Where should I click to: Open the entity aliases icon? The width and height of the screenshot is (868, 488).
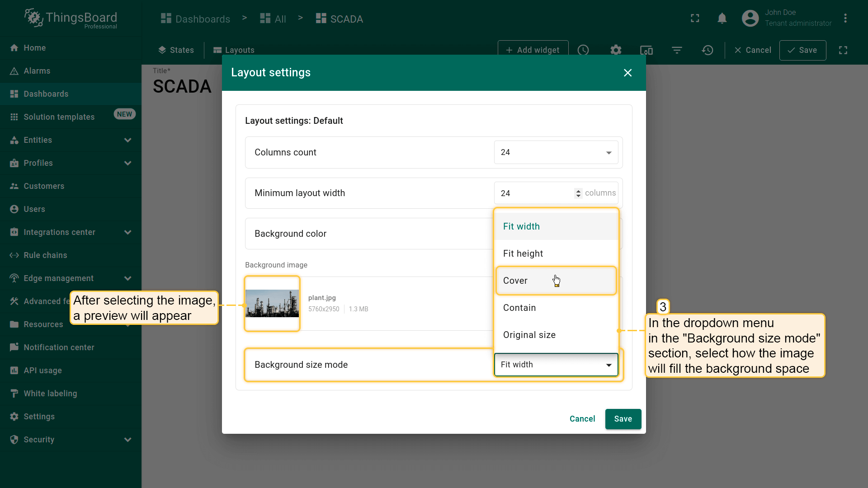(x=646, y=50)
